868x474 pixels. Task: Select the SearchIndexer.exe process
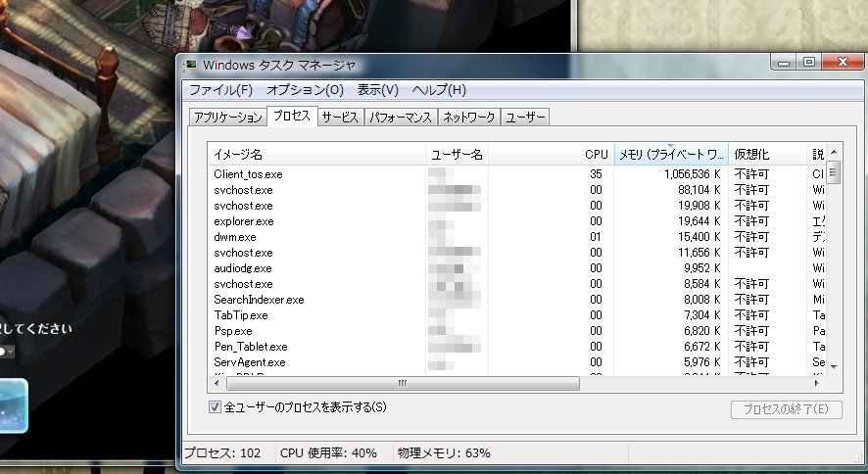(517, 300)
